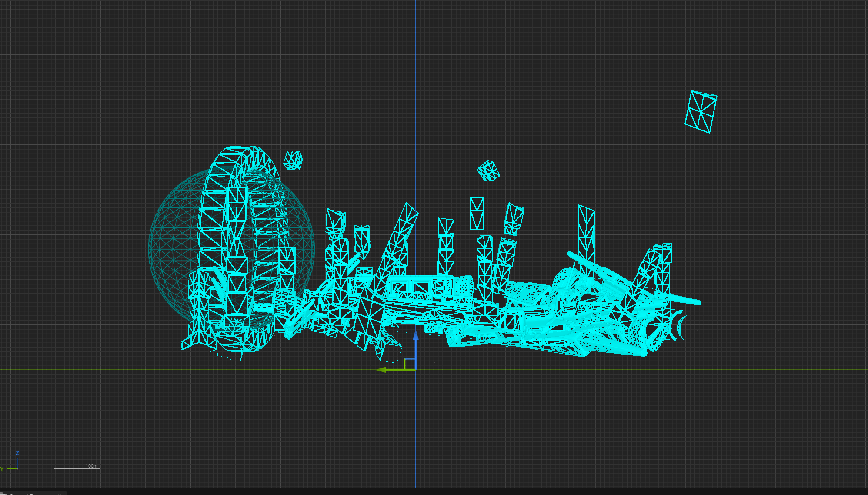Grab the YZ plane handle on gizmo
The image size is (868, 495).
click(409, 363)
